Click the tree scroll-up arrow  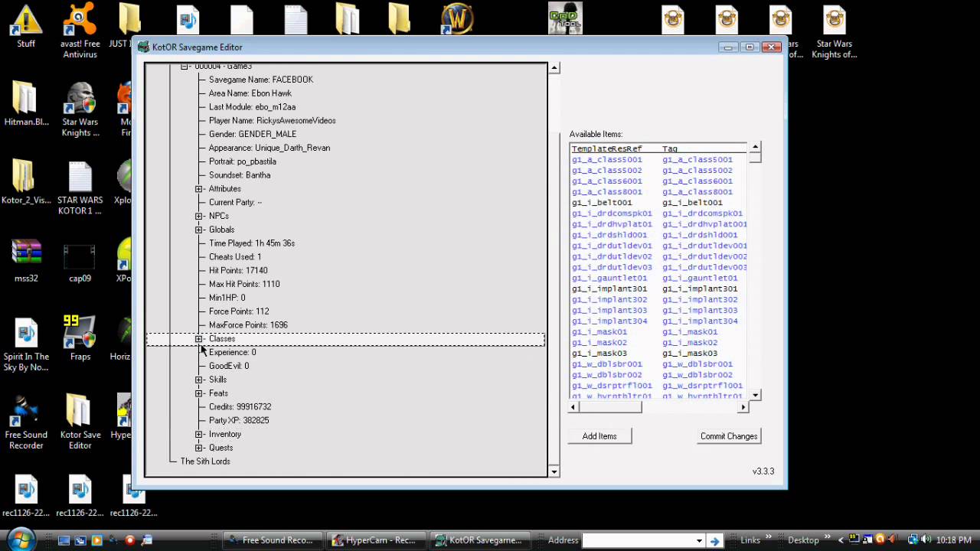click(554, 68)
